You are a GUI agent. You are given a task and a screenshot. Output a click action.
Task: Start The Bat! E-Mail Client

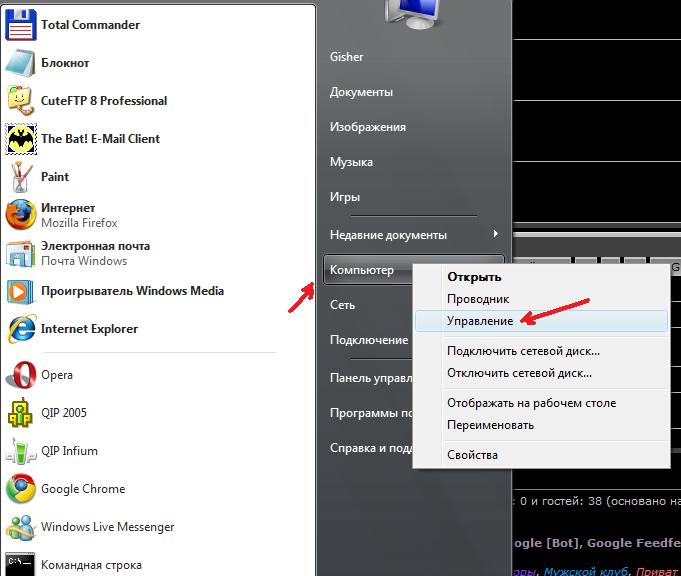100,139
